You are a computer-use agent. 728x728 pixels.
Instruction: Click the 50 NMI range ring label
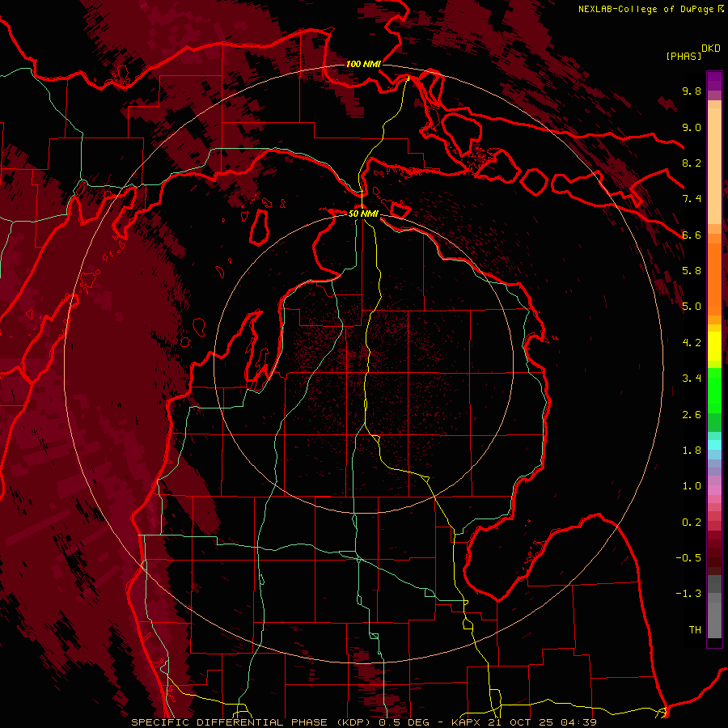363,214
